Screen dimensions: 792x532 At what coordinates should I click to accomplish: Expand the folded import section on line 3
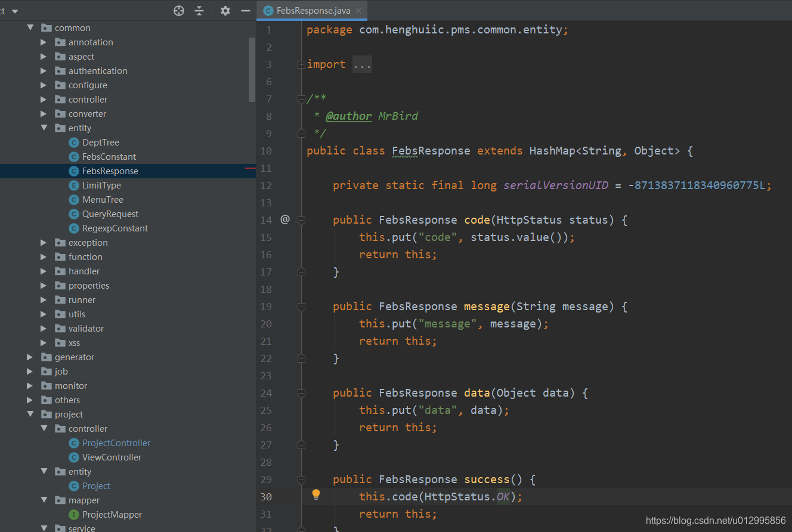[301, 64]
